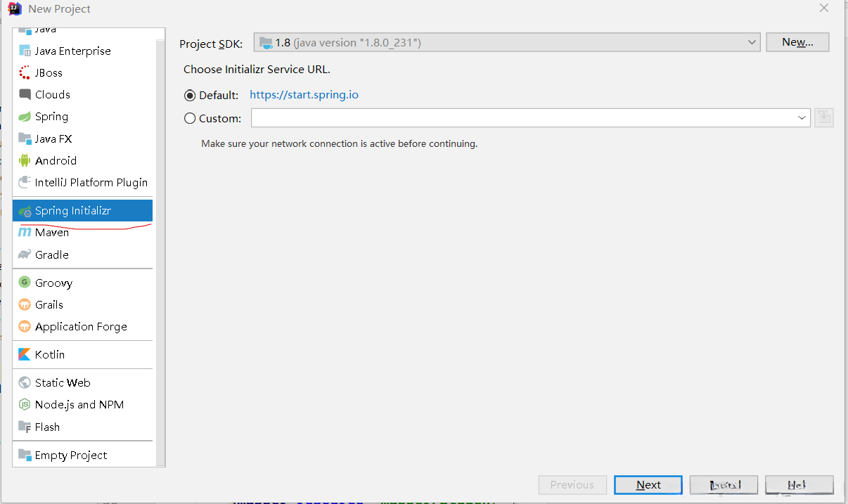
Task: Click the Groovy green G icon
Action: (x=25, y=283)
